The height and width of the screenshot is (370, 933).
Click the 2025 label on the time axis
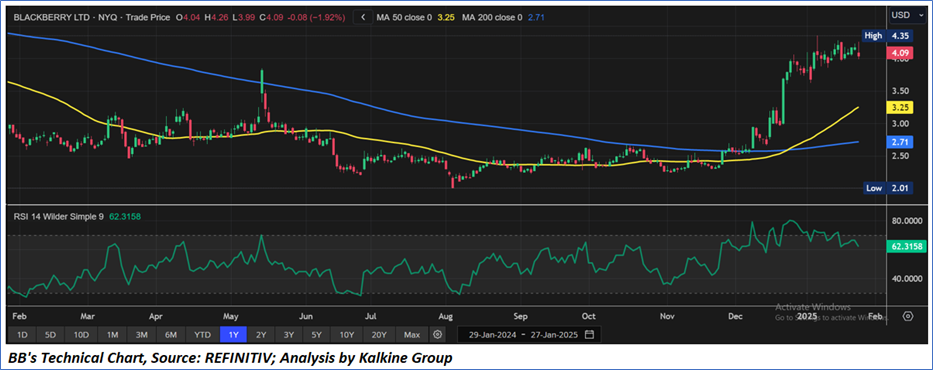(x=807, y=316)
